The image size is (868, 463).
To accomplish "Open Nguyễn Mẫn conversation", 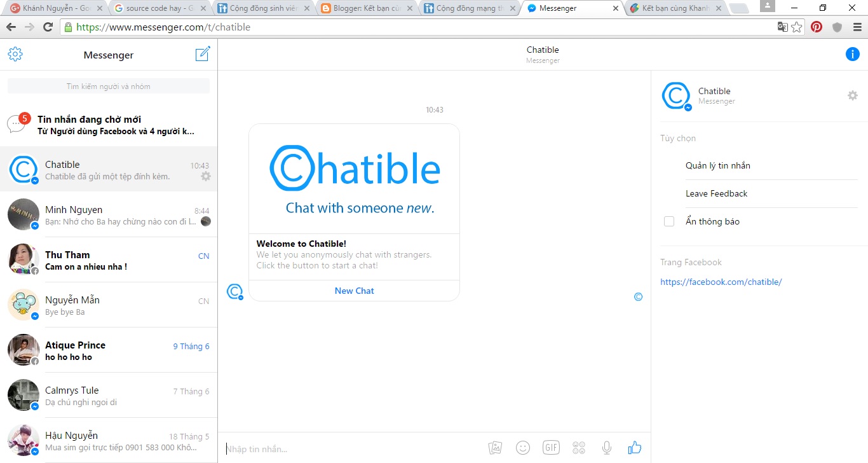I will (x=109, y=305).
